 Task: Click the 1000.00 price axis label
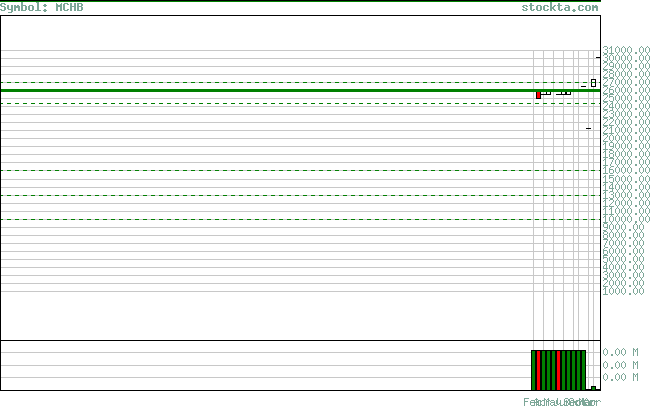[624, 291]
